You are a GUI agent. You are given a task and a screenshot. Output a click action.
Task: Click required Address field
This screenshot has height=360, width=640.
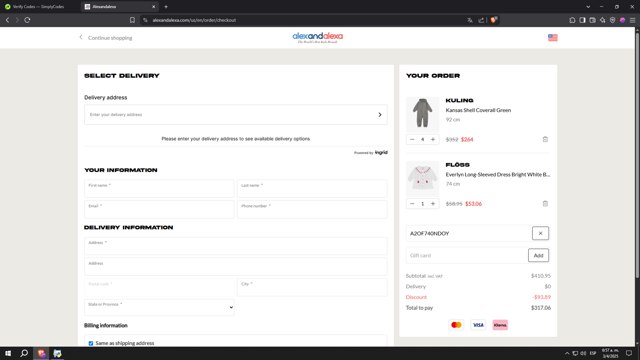[236, 246]
